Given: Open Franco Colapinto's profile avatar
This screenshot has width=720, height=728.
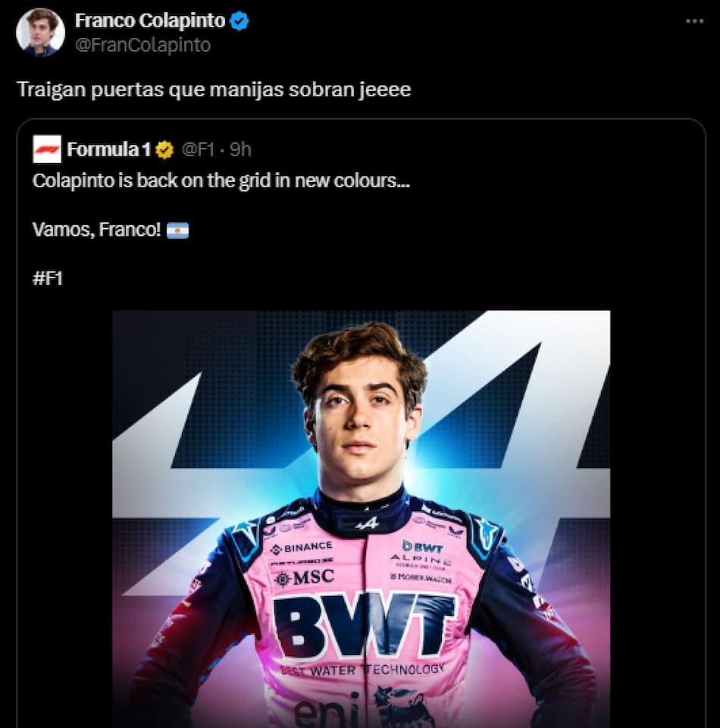Looking at the screenshot, I should pos(40,33).
